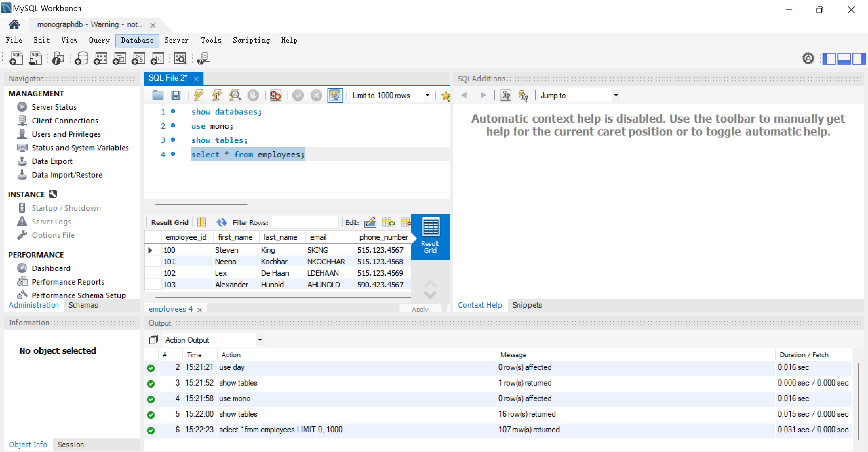868x452 pixels.
Task: Edit current row pencil icon
Action: pyautogui.click(x=370, y=222)
